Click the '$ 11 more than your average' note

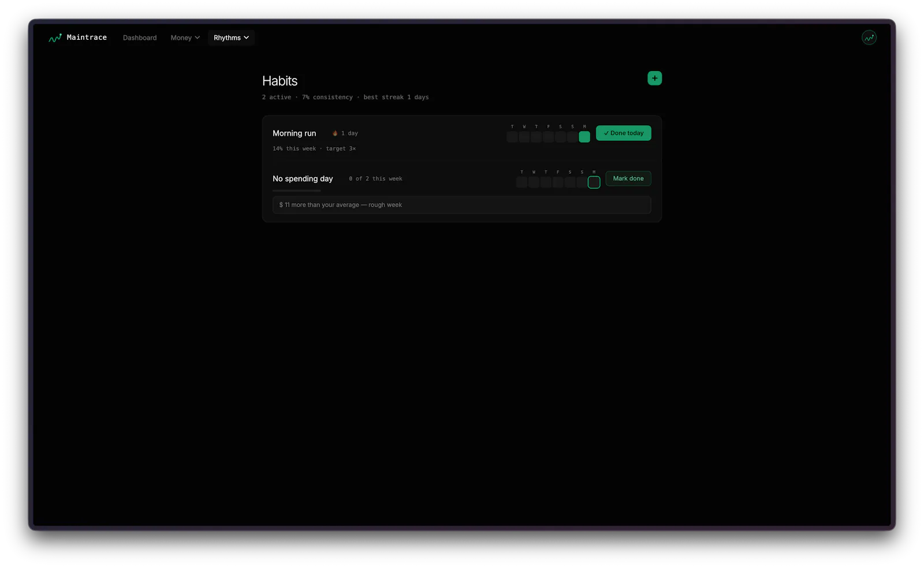tap(461, 205)
